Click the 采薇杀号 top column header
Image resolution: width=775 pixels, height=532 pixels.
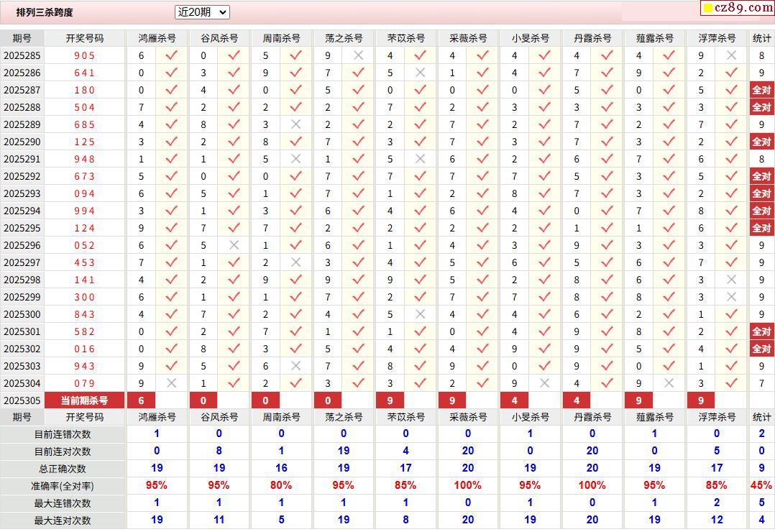click(468, 39)
